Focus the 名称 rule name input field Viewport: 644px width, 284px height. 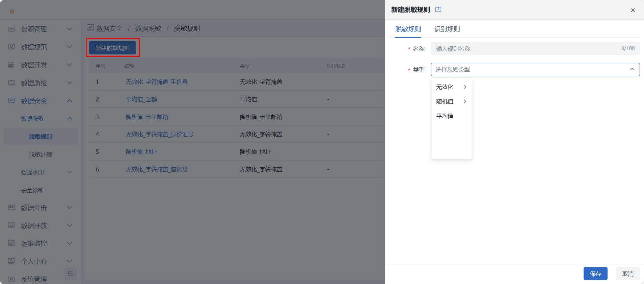tap(535, 48)
